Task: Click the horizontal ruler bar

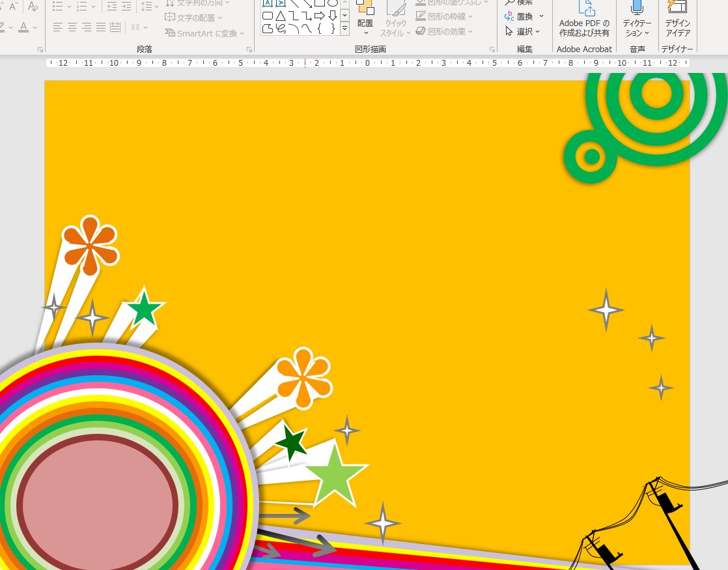Action: 367,63
